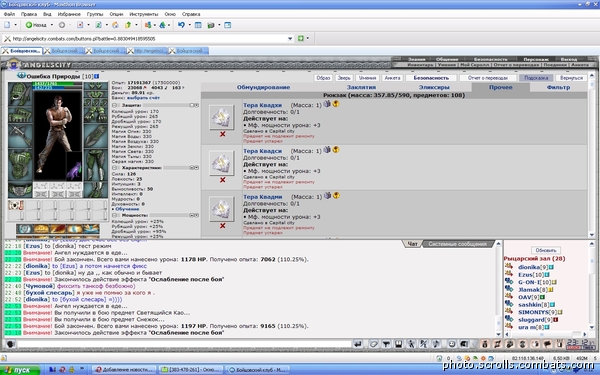This screenshot has height=375, width=600.
Task: Click the выбрать счёт bank link
Action: (x=143, y=98)
